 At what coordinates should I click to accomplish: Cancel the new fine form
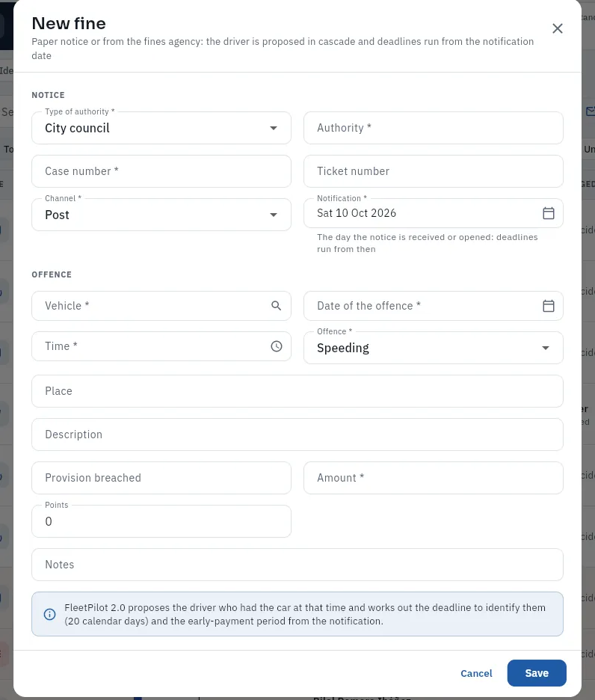(x=476, y=673)
